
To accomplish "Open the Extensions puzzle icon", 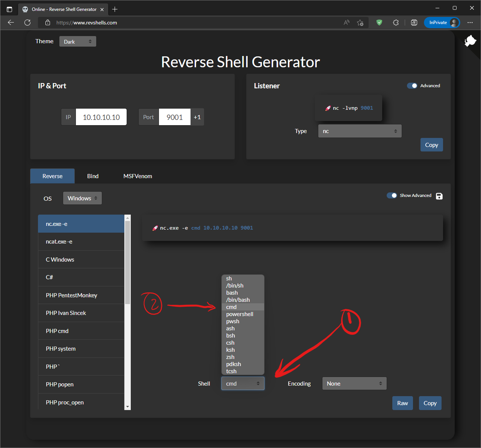I will pyautogui.click(x=396, y=23).
